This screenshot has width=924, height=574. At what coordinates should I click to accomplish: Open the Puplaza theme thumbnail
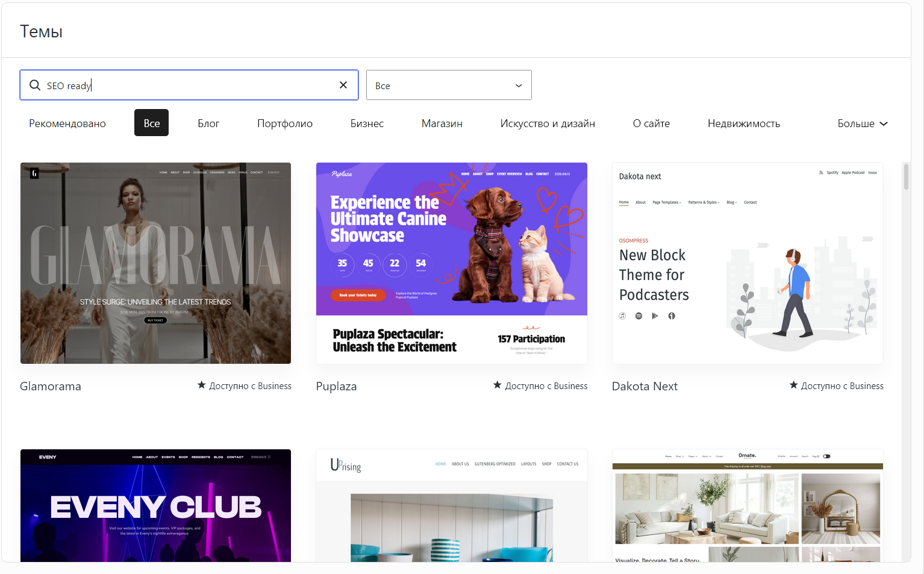point(451,263)
